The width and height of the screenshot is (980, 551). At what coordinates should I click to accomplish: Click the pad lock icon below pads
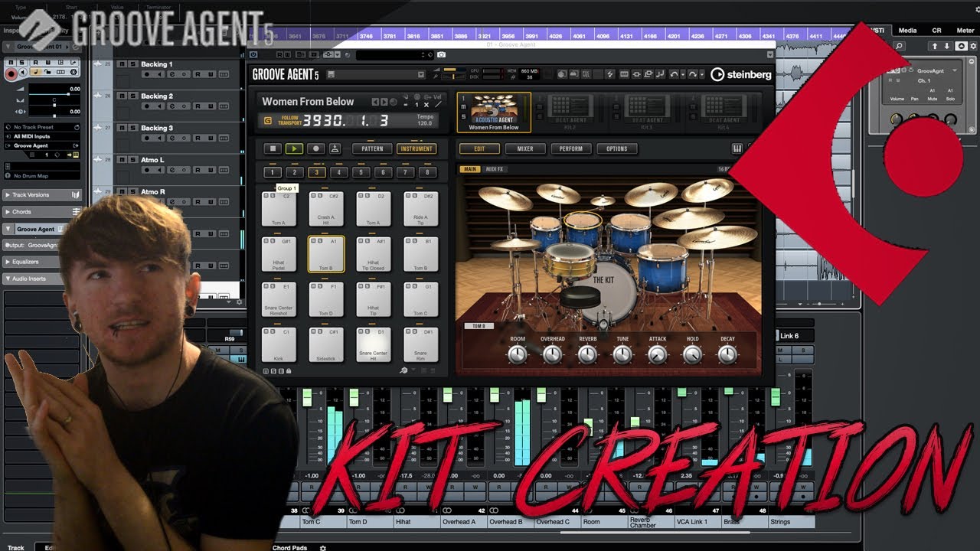[289, 371]
